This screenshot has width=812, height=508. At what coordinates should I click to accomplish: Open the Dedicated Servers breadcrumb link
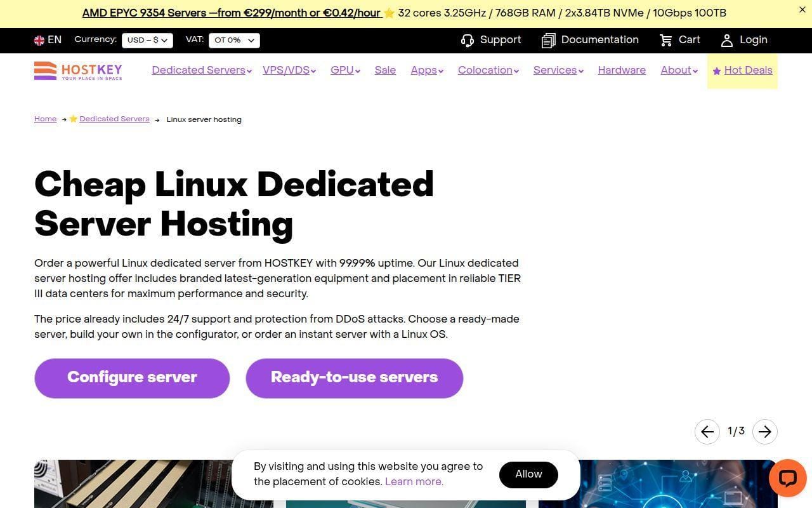[x=114, y=119]
